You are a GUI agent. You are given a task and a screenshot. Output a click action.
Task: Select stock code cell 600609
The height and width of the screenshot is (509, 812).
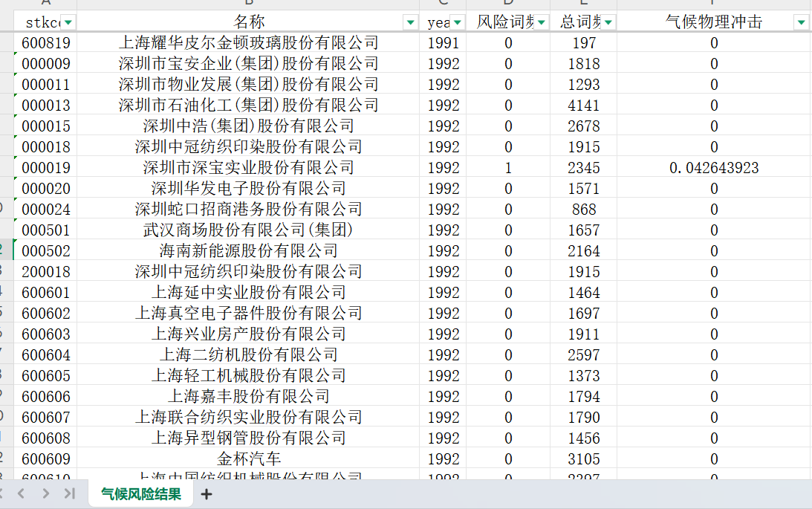45,458
